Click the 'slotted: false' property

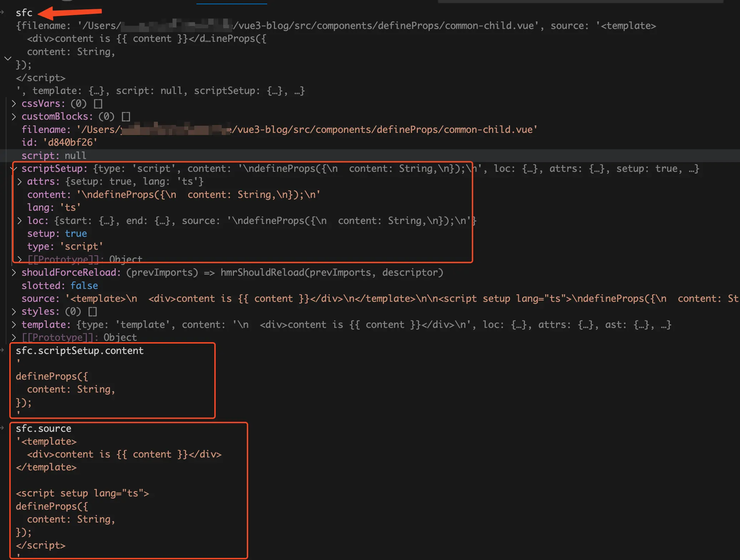tap(59, 286)
